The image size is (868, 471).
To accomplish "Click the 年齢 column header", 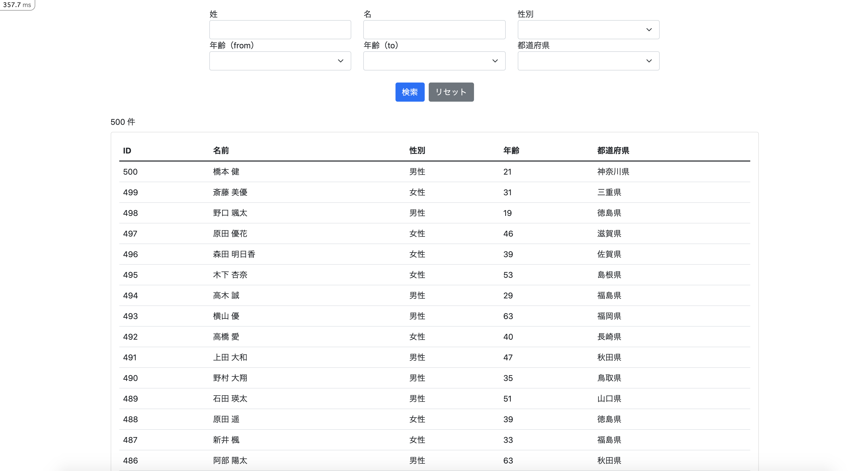I will coord(511,151).
